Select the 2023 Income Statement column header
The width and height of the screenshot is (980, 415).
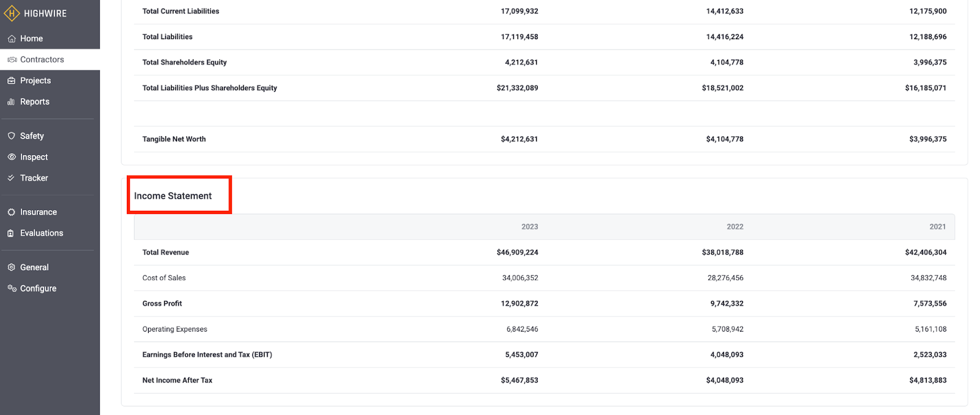(529, 227)
